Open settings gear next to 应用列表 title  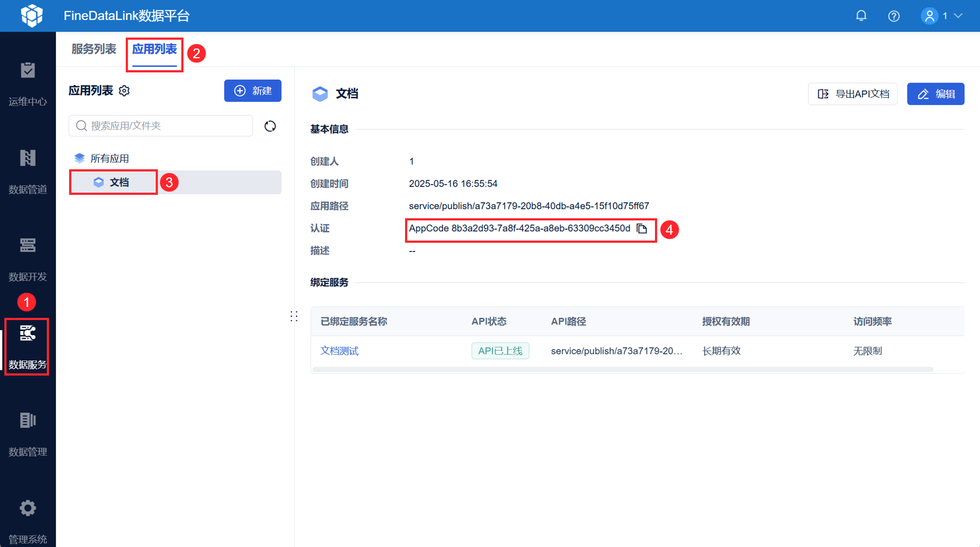(125, 91)
